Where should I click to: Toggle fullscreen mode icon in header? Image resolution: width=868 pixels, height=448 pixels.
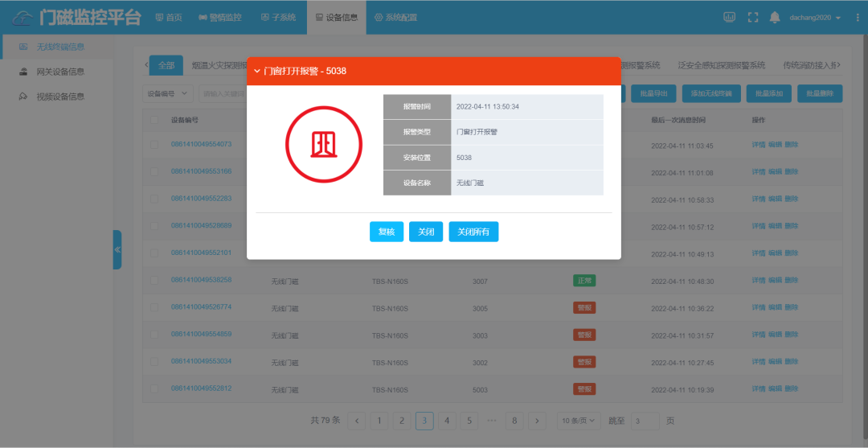tap(753, 17)
